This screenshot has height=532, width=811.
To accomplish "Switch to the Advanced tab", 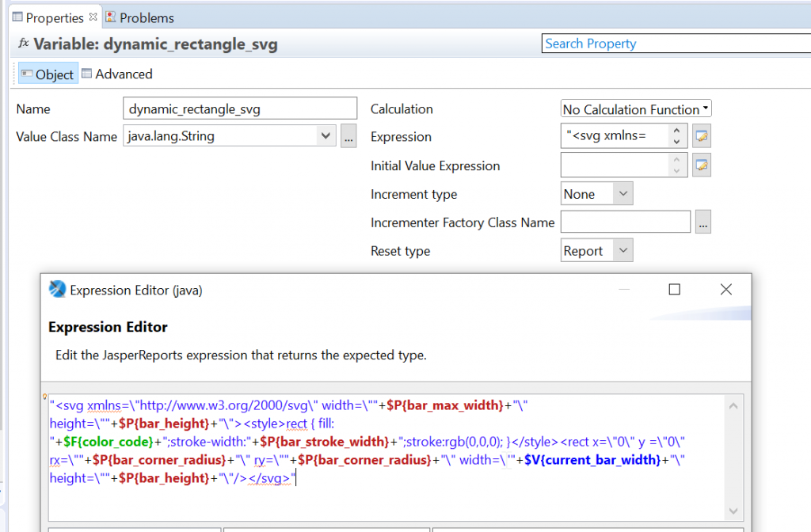I will pos(124,74).
